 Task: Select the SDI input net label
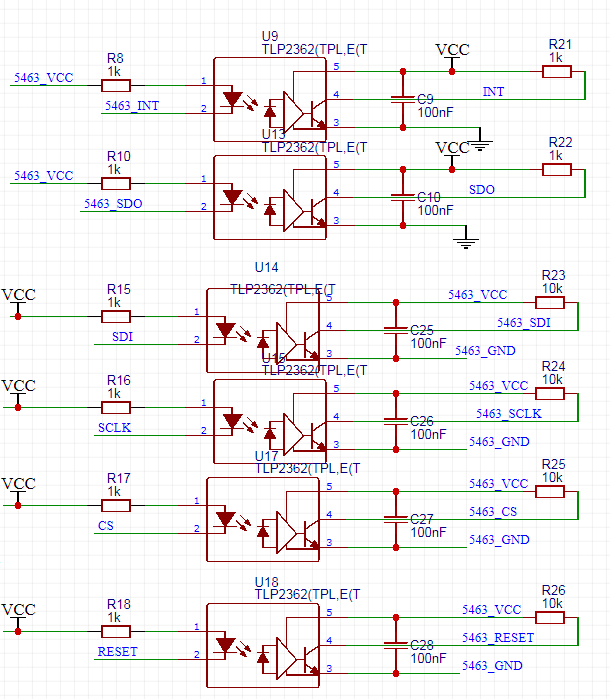(x=123, y=337)
